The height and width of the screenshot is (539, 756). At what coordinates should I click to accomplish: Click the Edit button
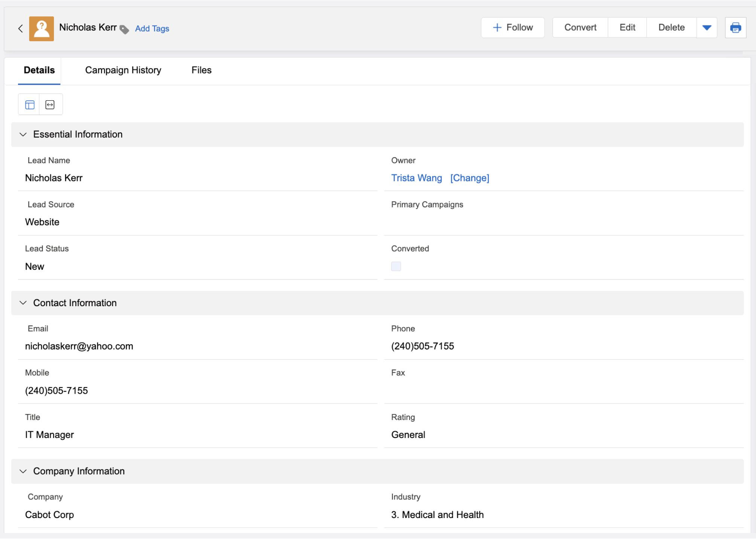coord(627,28)
